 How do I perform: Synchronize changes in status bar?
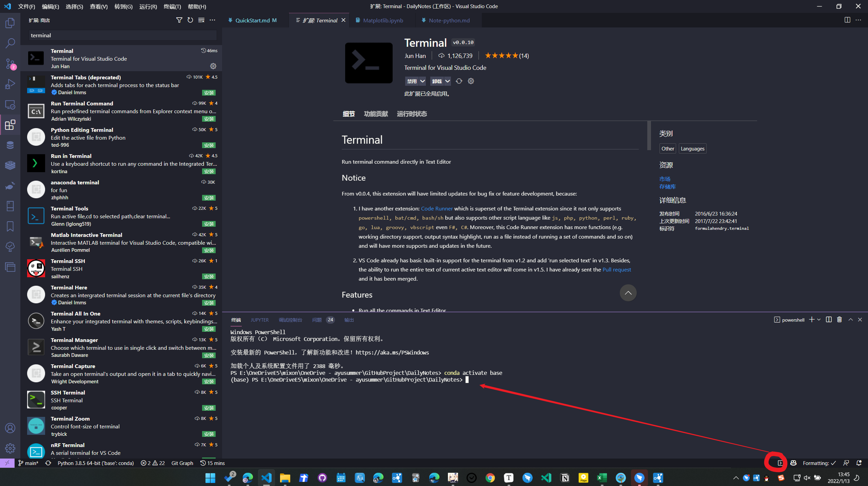click(x=48, y=463)
